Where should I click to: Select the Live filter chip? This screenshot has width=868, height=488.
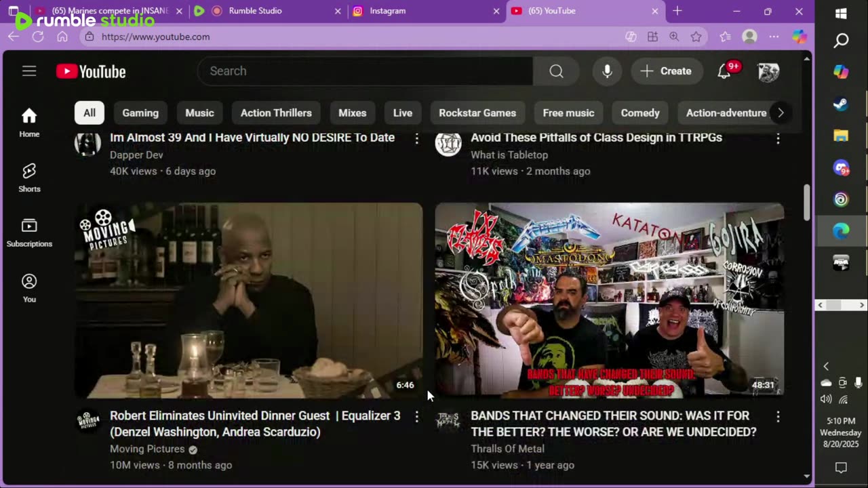click(x=403, y=113)
